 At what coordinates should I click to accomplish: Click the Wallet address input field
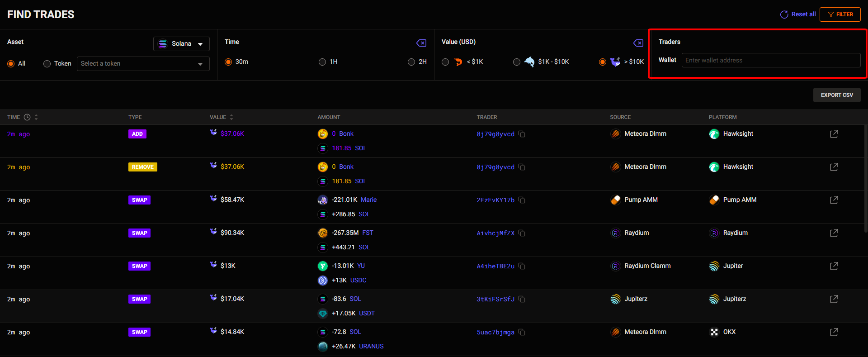pyautogui.click(x=771, y=60)
